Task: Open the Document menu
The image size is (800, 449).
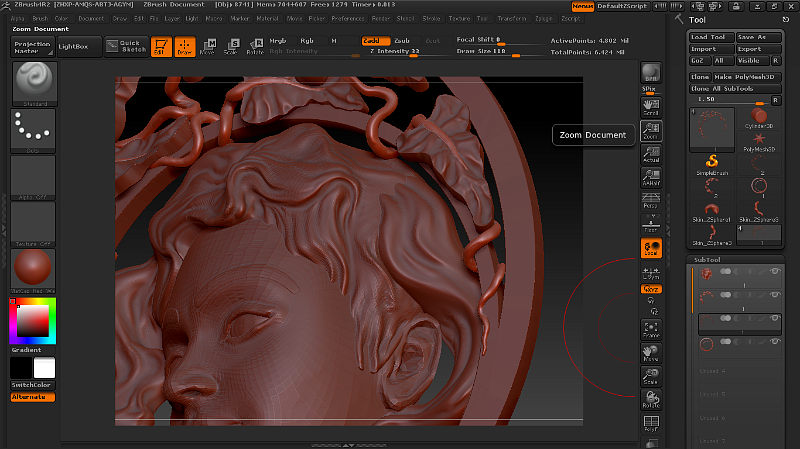Action: click(91, 18)
